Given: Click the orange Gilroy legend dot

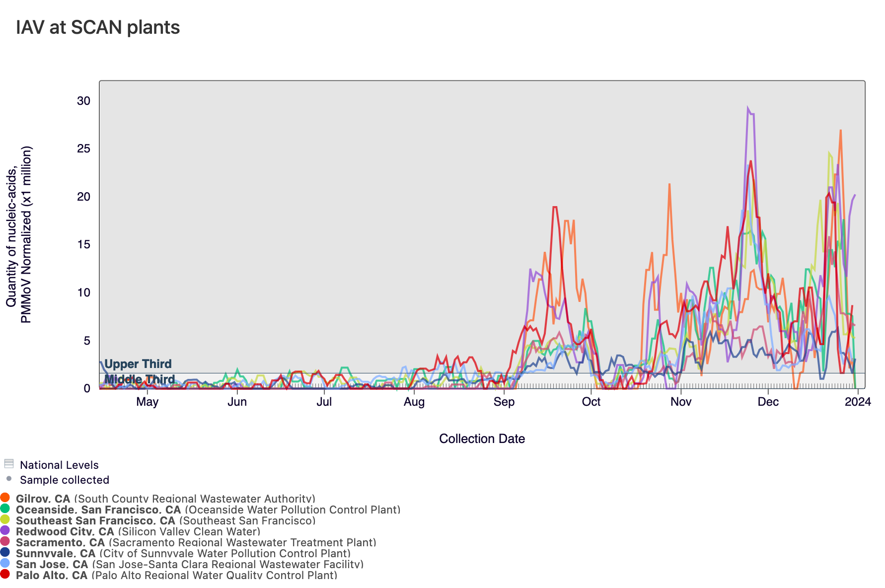Looking at the screenshot, I should [x=5, y=498].
